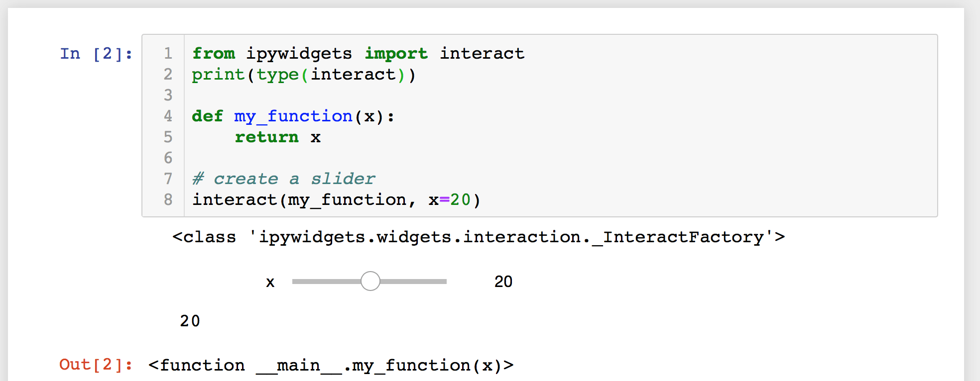Click the keyword 'def' on line 4
The image size is (980, 381).
tap(207, 116)
